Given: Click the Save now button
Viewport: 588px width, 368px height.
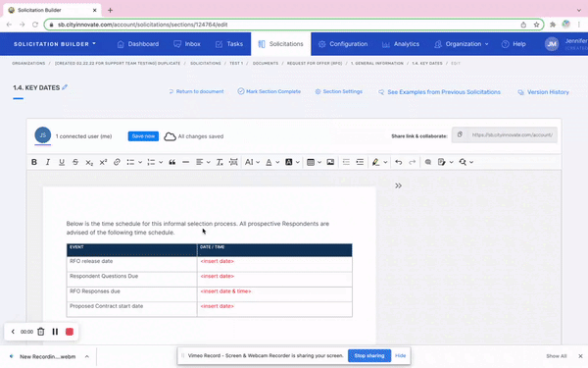Looking at the screenshot, I should pos(143,136).
